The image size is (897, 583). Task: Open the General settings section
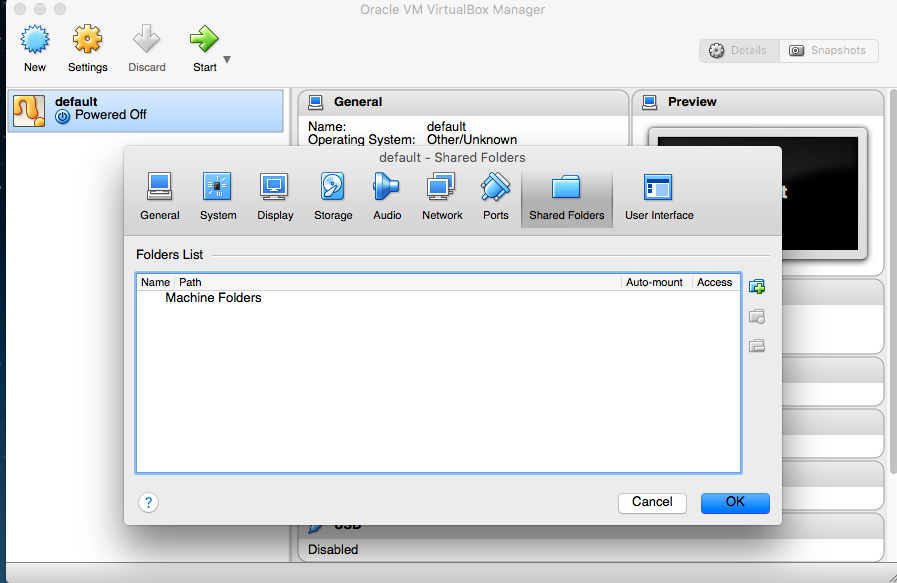[x=160, y=197]
